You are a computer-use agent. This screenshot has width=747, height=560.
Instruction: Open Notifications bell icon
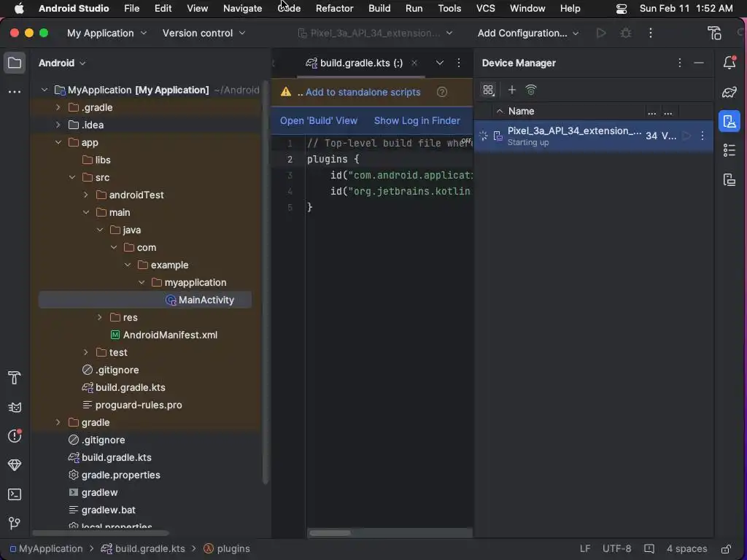[729, 63]
